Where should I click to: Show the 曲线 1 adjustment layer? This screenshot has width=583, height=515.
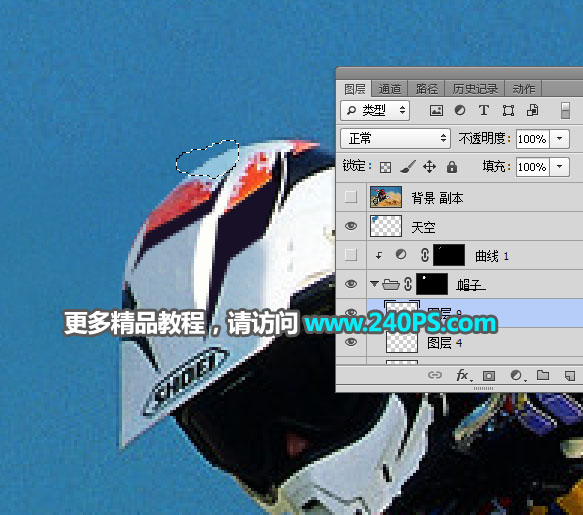[351, 255]
